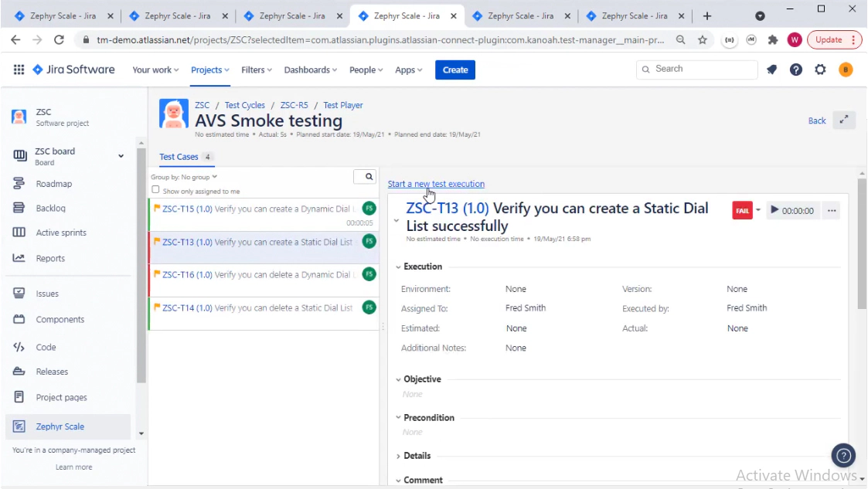Open the Jira settings gear icon
The height and width of the screenshot is (489, 868).
pos(820,70)
